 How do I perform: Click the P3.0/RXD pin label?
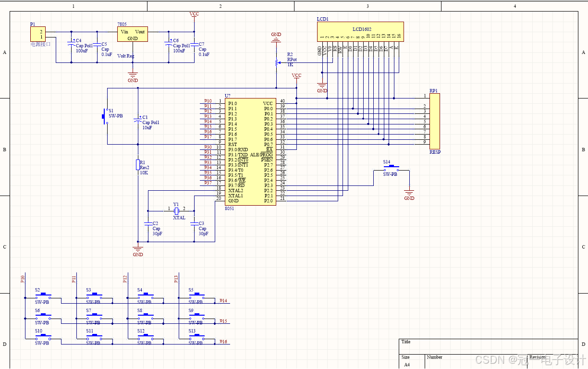coord(238,149)
